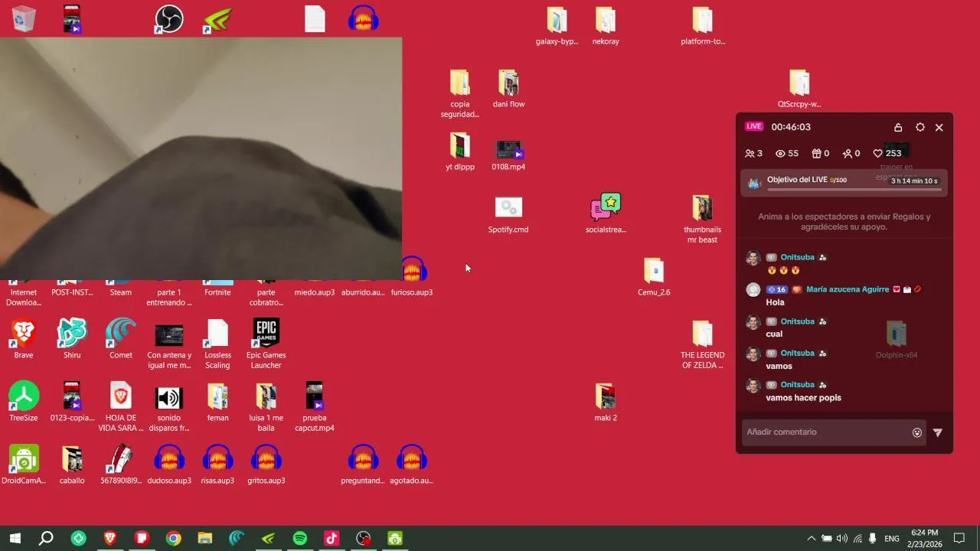
Task: Switch to OBS in the taskbar
Action: [x=364, y=539]
